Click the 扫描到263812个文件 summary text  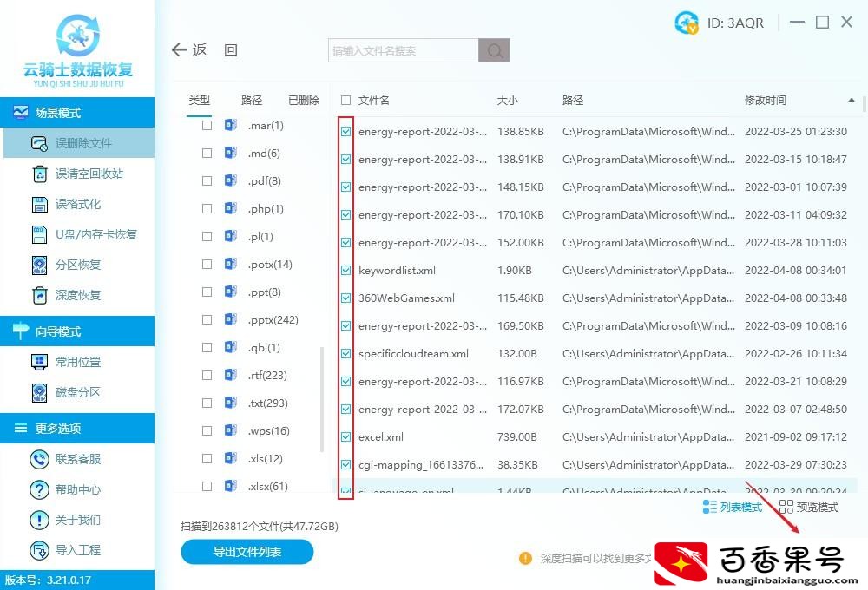[x=259, y=526]
